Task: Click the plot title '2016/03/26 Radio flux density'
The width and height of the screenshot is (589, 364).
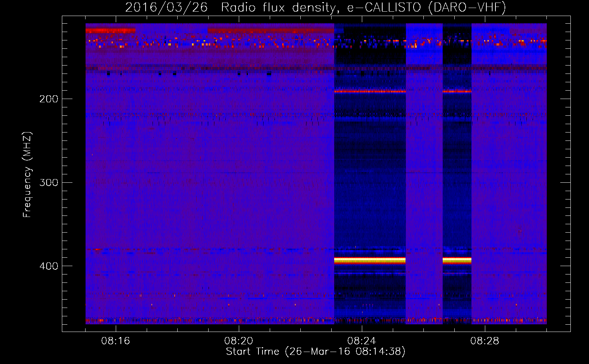Action: point(232,8)
